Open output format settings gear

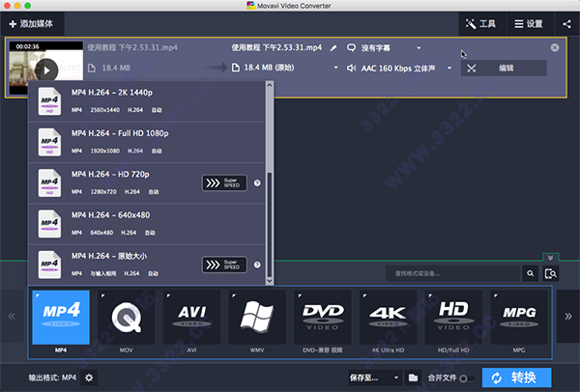point(89,378)
